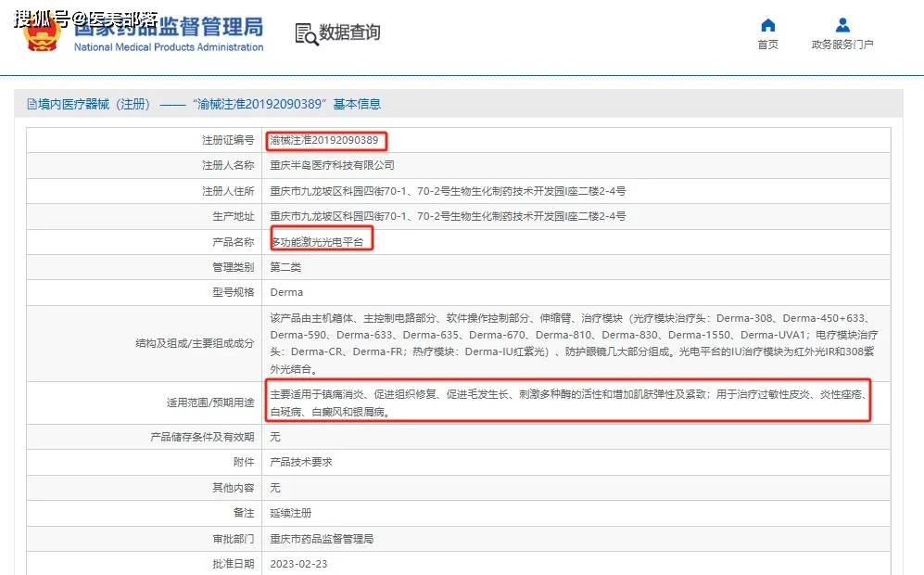Click the 首页 text link

click(768, 45)
